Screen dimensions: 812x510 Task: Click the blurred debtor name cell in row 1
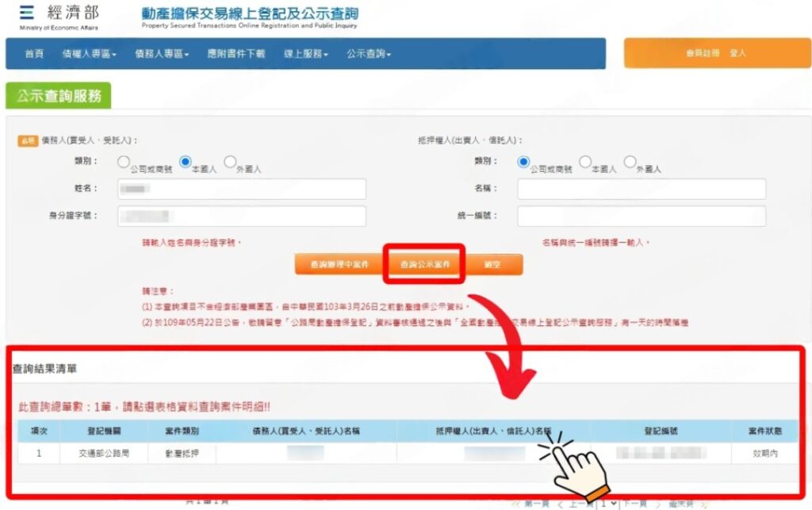pyautogui.click(x=305, y=453)
